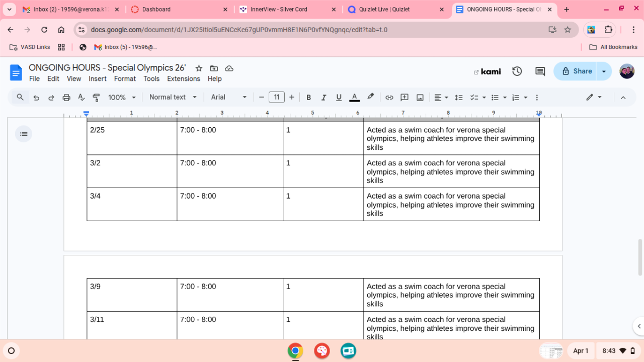This screenshot has height=362, width=644.
Task: Click the print icon in toolbar
Action: pyautogui.click(x=66, y=98)
